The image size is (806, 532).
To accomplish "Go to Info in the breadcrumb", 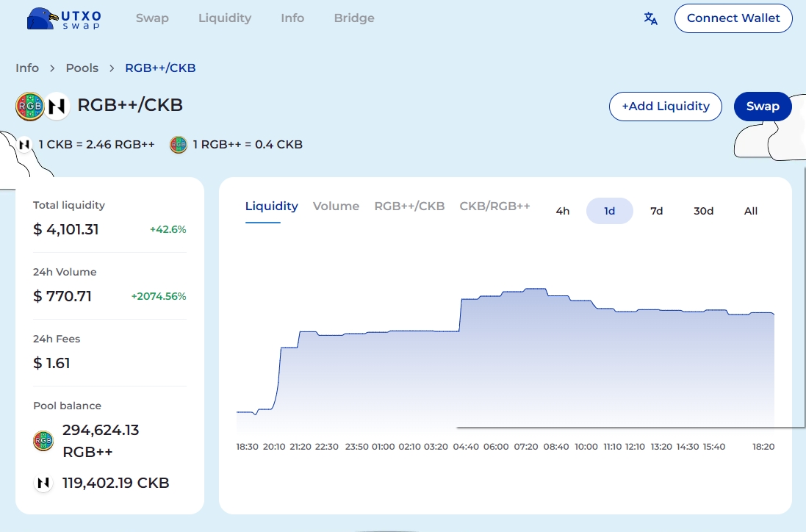I will click(x=27, y=68).
